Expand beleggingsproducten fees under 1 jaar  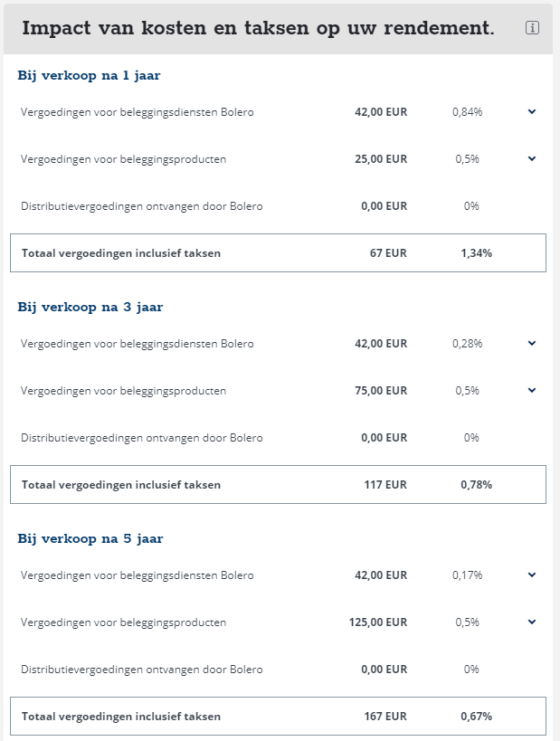pos(532,159)
